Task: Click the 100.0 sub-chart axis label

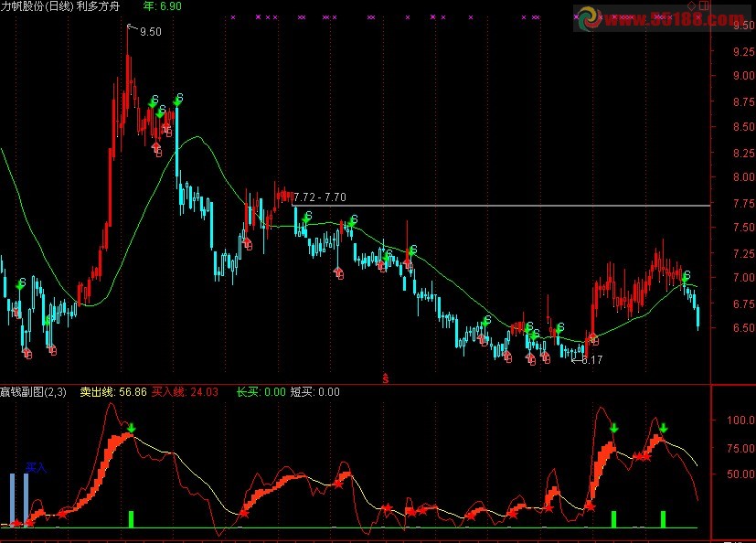Action: coord(741,420)
